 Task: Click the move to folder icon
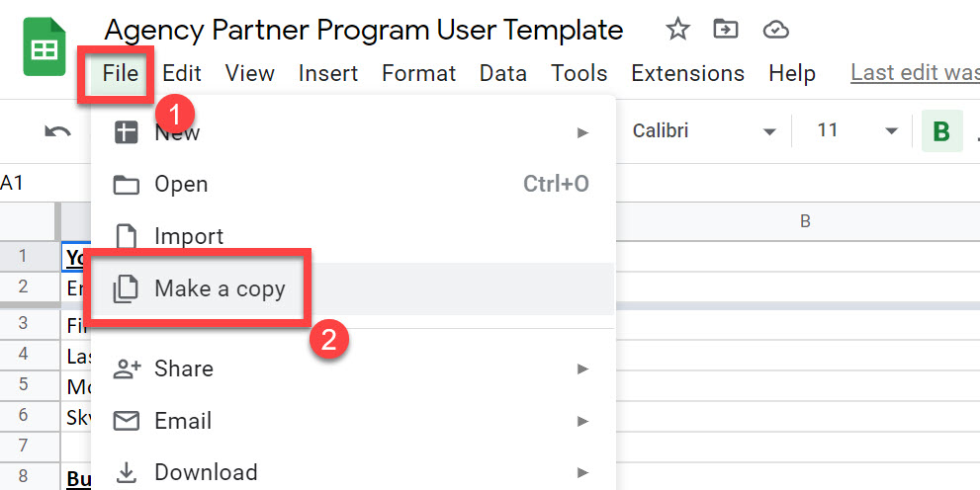[x=726, y=30]
